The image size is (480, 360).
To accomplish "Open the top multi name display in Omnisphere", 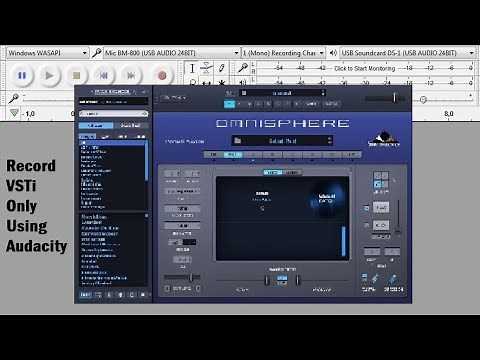I will [x=282, y=93].
